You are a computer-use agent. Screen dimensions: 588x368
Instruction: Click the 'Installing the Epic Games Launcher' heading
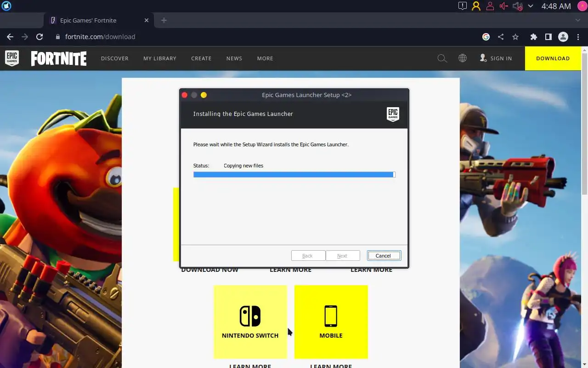tap(243, 114)
